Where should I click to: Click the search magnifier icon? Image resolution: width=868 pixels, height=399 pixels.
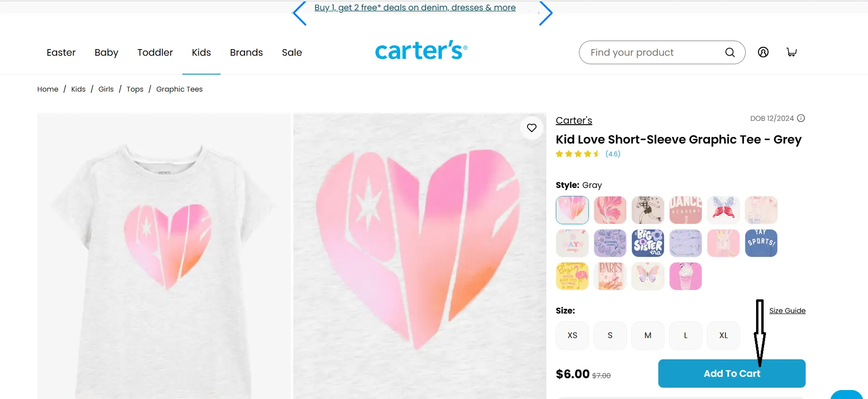pos(730,52)
